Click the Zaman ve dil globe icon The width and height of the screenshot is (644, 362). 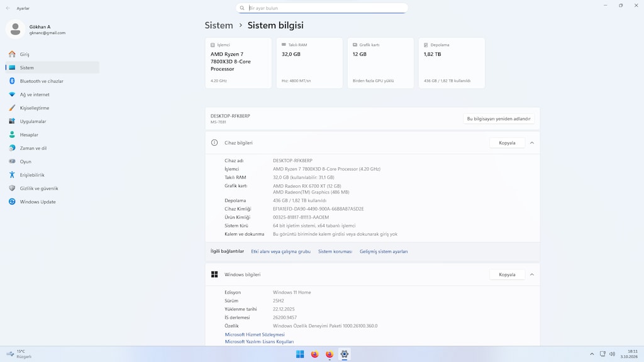pyautogui.click(x=12, y=148)
